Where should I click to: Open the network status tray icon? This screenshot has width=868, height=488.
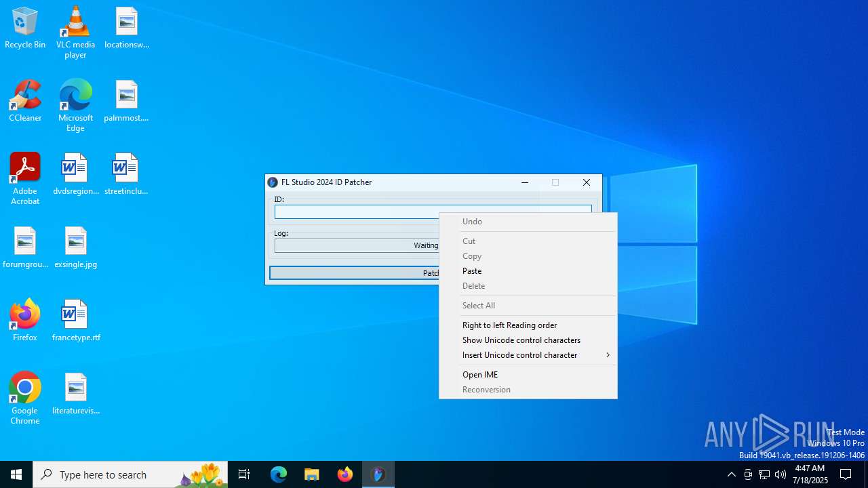coord(764,474)
